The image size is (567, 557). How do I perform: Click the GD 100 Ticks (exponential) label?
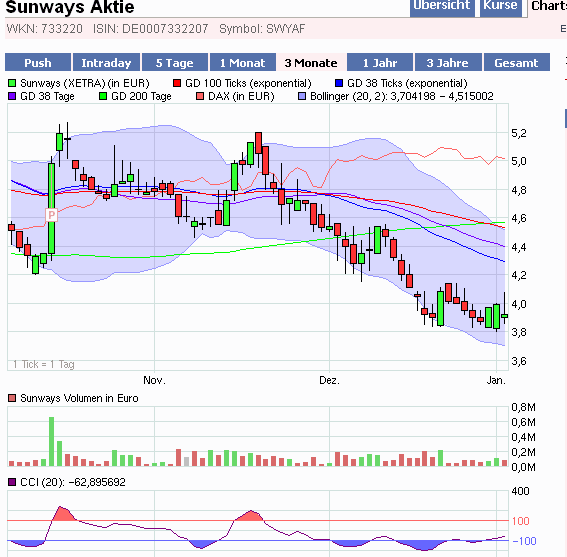(248, 83)
